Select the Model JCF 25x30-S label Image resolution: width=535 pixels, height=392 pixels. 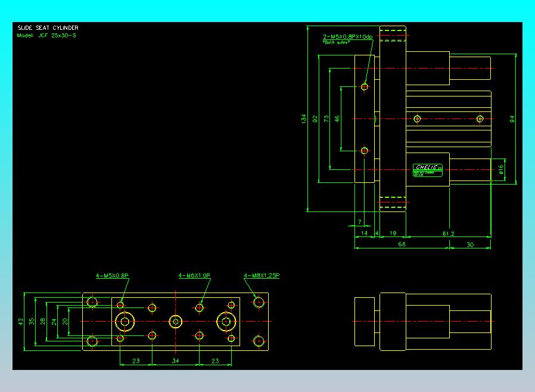[x=46, y=35]
